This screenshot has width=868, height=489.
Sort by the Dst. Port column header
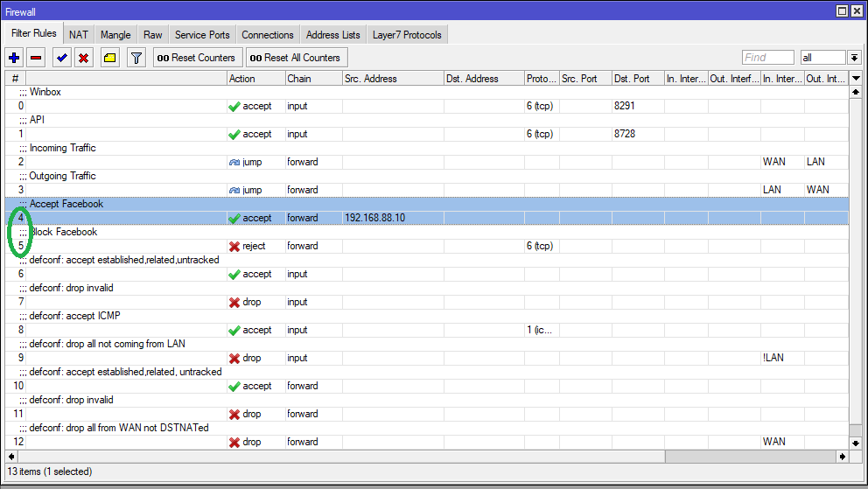pos(638,79)
